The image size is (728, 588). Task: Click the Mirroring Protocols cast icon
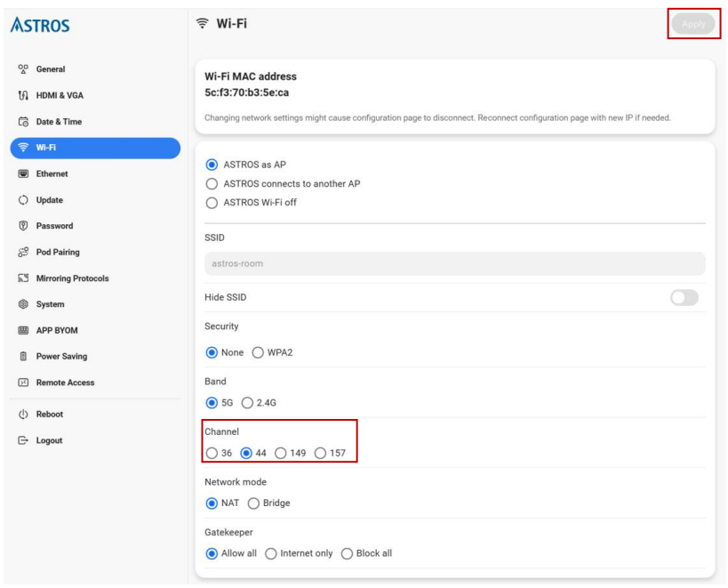[23, 278]
